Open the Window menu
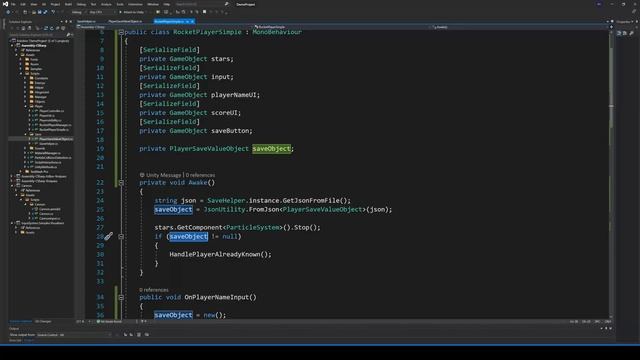The image size is (640, 360). pyautogui.click(x=153, y=4)
